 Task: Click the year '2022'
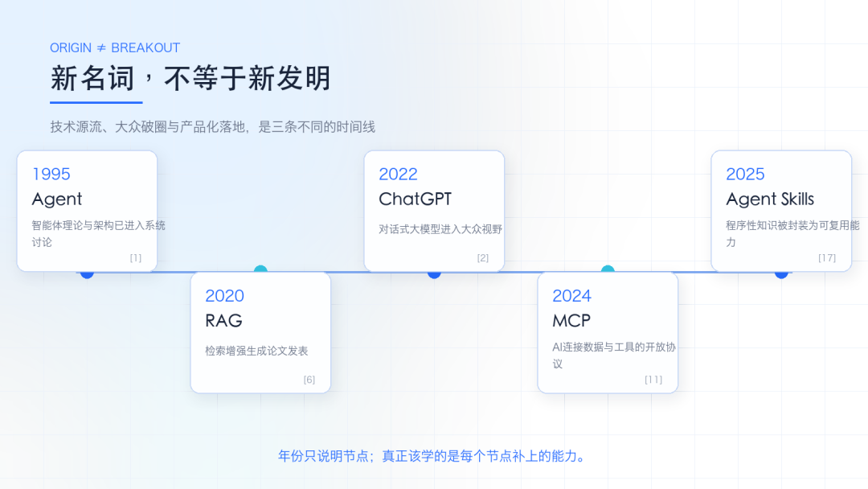click(398, 174)
